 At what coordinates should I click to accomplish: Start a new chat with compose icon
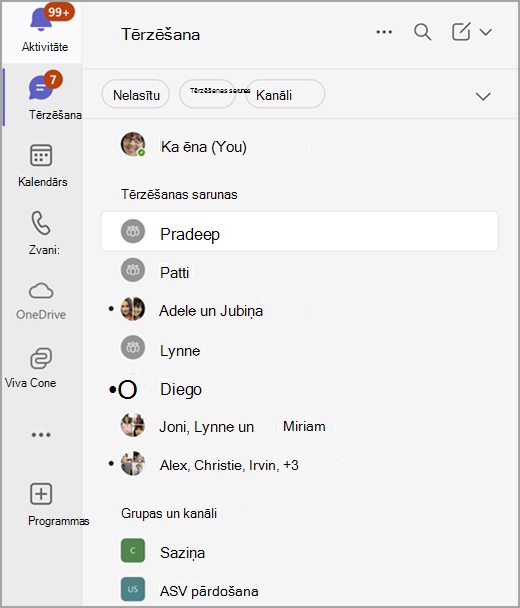point(461,31)
